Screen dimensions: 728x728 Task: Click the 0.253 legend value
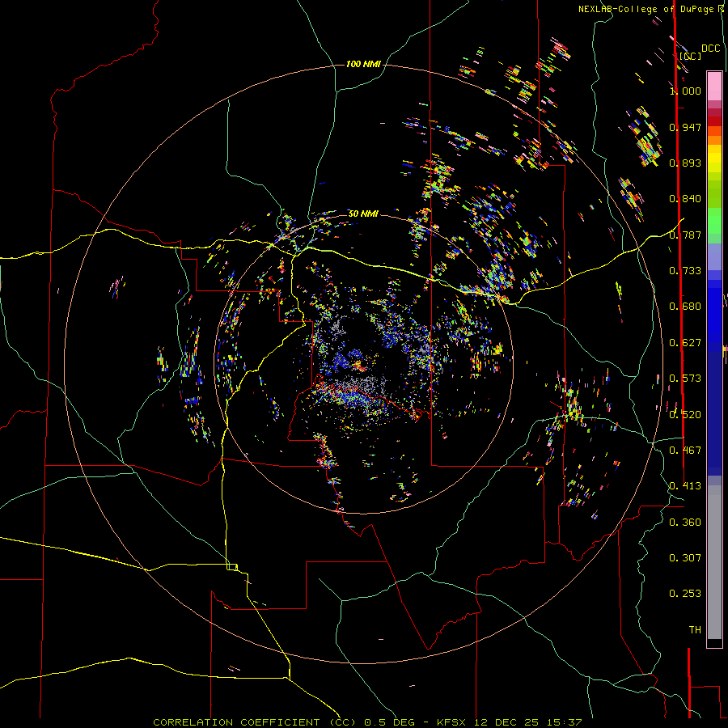[x=685, y=594]
